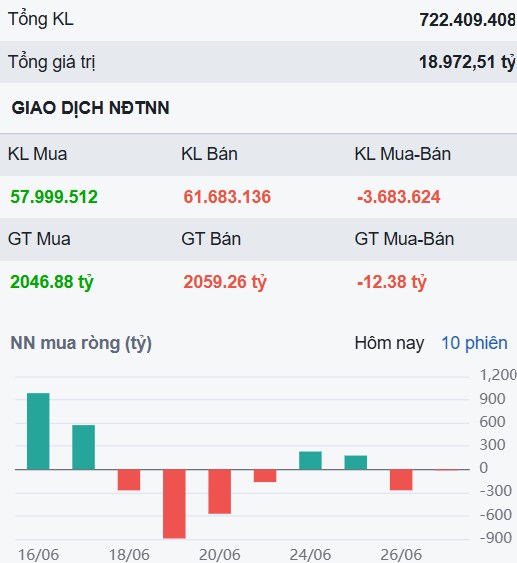The height and width of the screenshot is (563, 517).
Task: Click the green bar after 24/06
Action: point(356,462)
